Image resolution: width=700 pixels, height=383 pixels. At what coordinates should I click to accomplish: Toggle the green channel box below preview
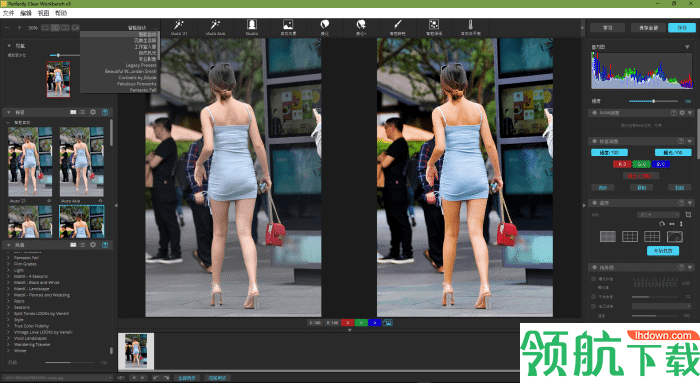coord(361,322)
